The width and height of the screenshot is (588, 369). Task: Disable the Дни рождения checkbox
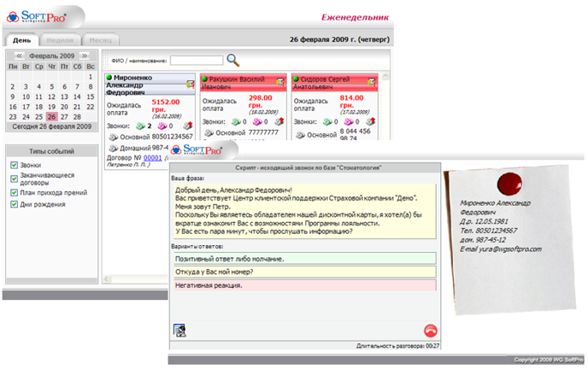(13, 204)
